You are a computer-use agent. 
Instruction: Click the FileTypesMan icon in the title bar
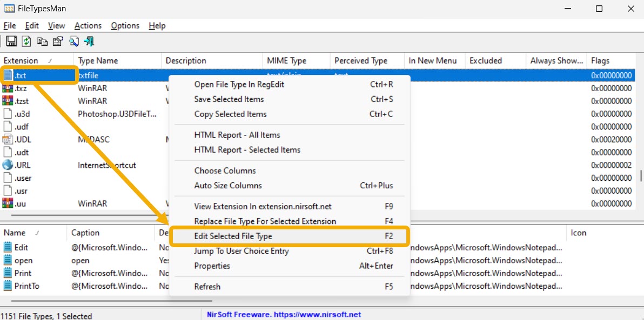point(9,8)
